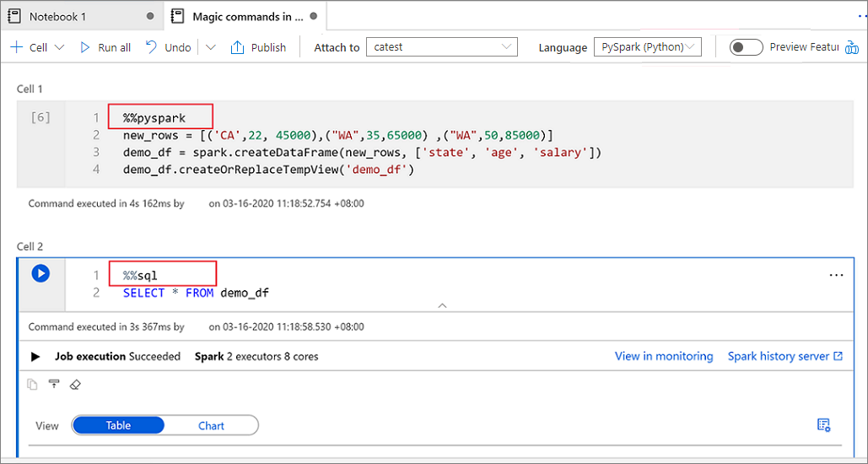The image size is (868, 464).
Task: Run Cell 2 with the blue play button
Action: [x=40, y=273]
